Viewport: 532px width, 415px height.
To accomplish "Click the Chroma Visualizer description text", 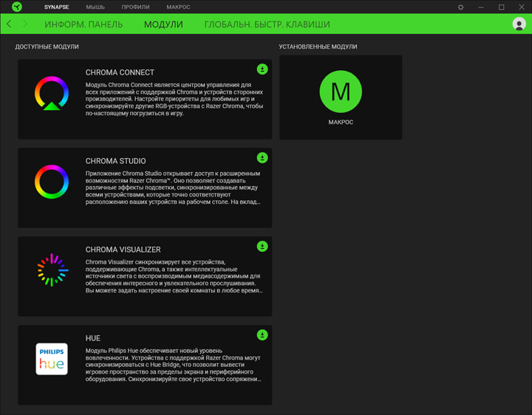I will click(x=174, y=276).
